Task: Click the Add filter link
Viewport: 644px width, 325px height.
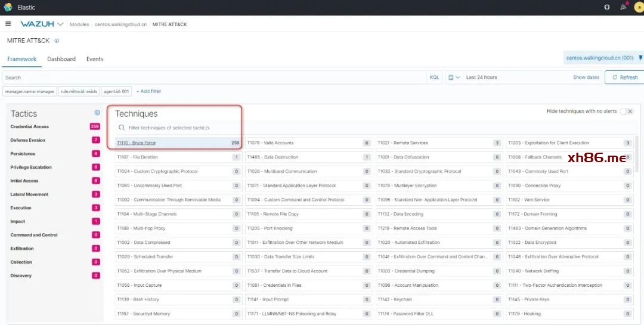Action: pos(148,91)
